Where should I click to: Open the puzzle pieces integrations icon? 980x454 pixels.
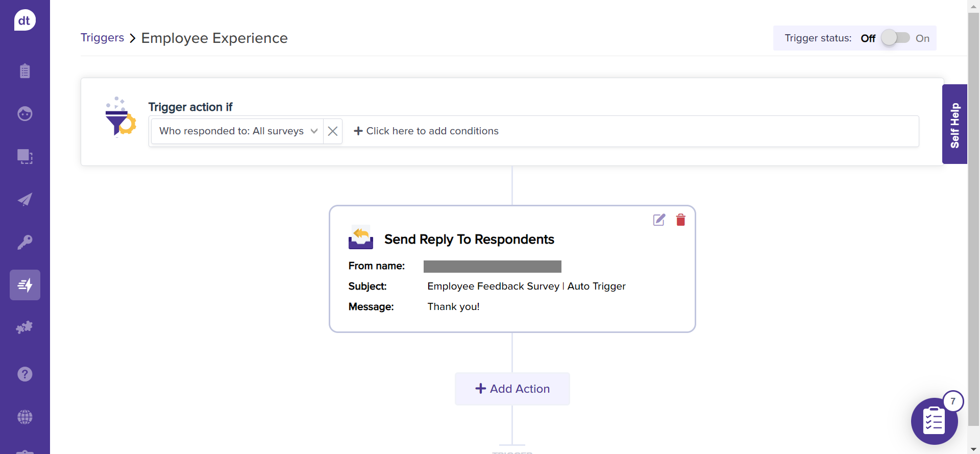24,327
